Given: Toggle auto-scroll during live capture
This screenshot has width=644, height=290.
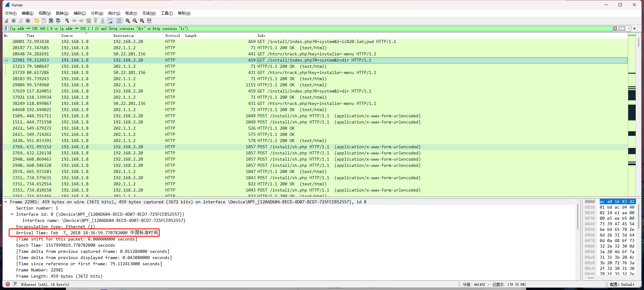Looking at the screenshot, I should click(110, 21).
